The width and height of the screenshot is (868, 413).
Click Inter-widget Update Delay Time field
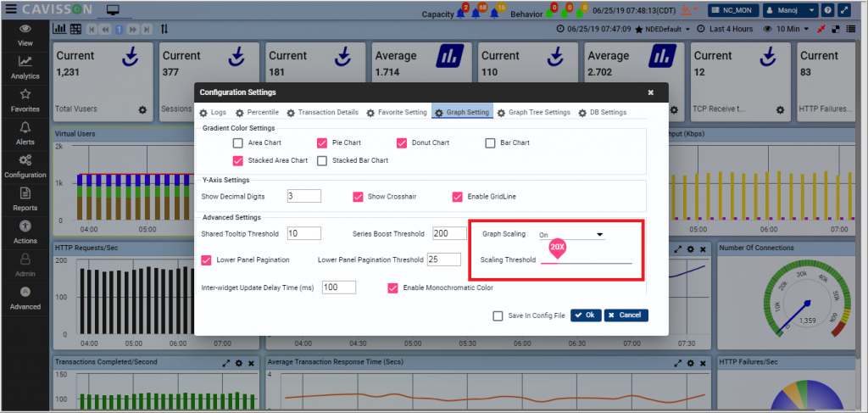[x=338, y=287]
